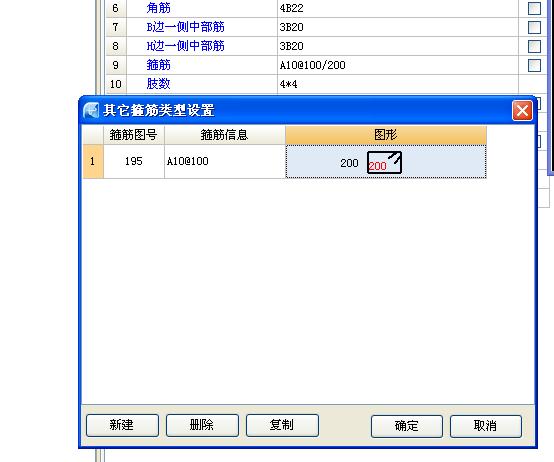Screen dimensions: 554x462
Task: Toggle checkbox in the H边一侧中部筋 row
Action: tap(534, 46)
